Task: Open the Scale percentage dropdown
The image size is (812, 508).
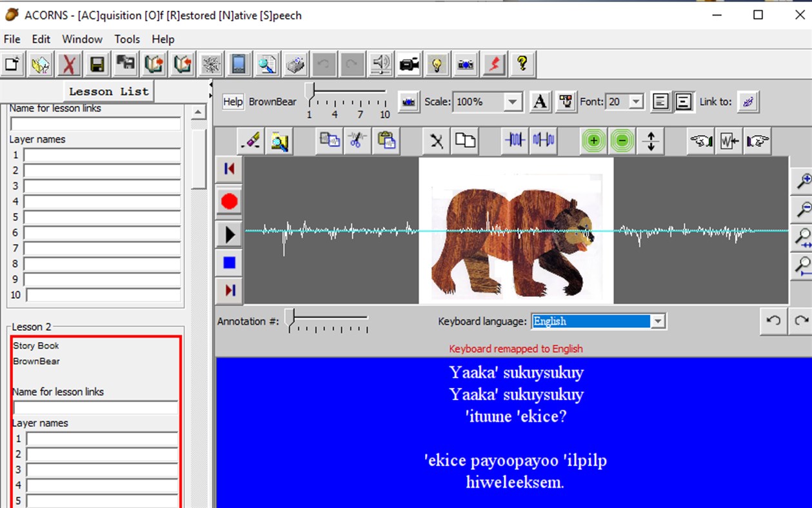Action: point(513,101)
